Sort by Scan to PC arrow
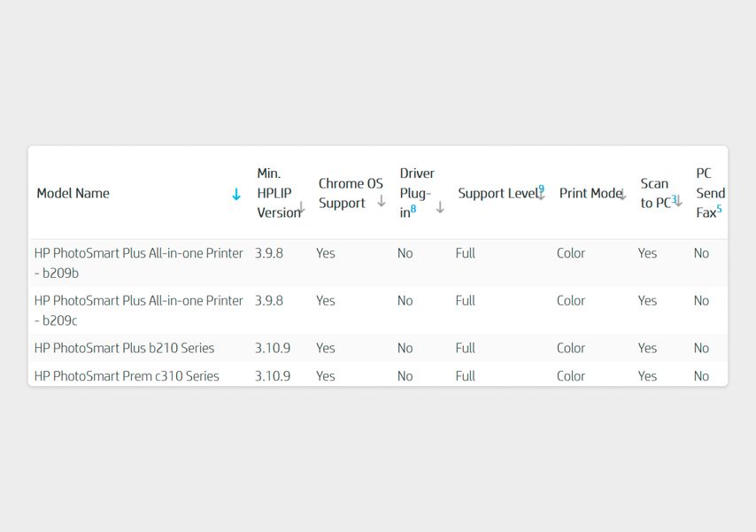Viewport: 756px width, 532px height. pyautogui.click(x=678, y=201)
